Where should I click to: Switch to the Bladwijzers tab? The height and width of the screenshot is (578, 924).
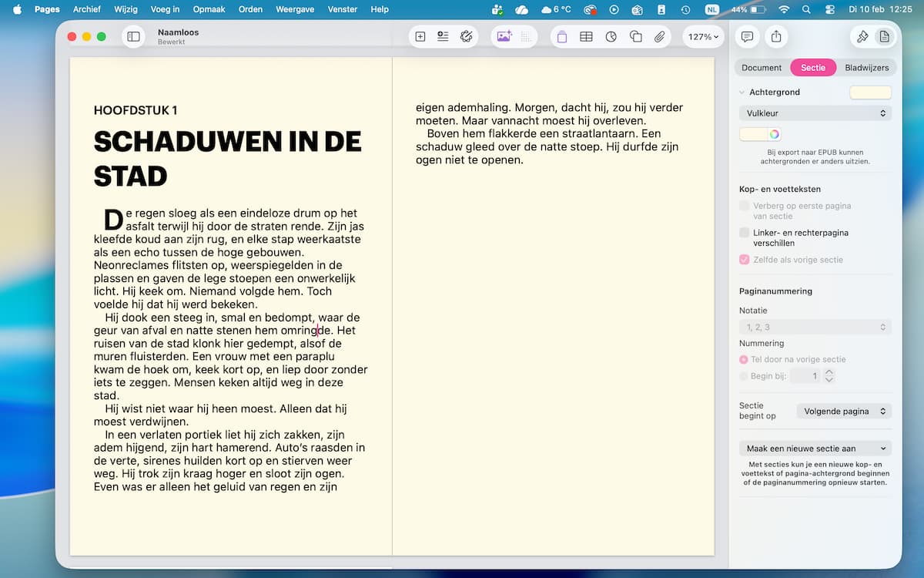(x=866, y=68)
